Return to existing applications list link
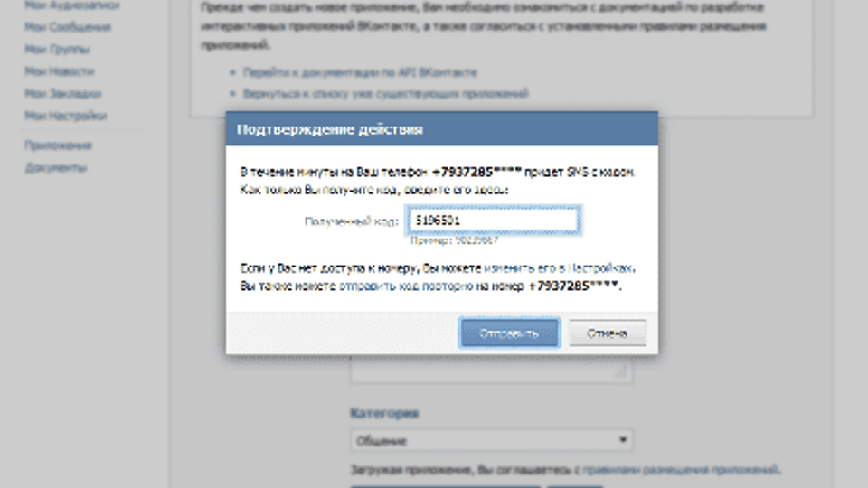This screenshot has height=488, width=868. tap(386, 93)
